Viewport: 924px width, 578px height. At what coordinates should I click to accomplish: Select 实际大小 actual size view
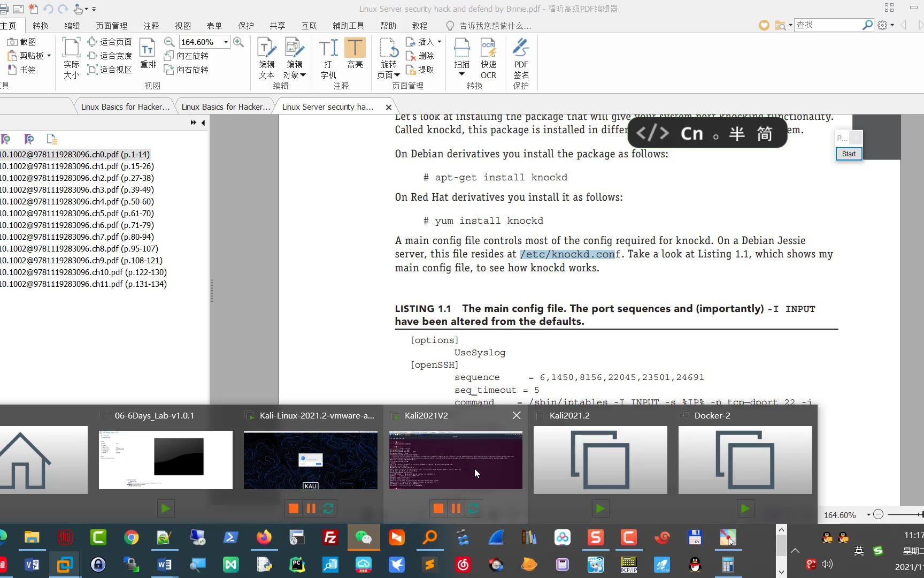71,58
